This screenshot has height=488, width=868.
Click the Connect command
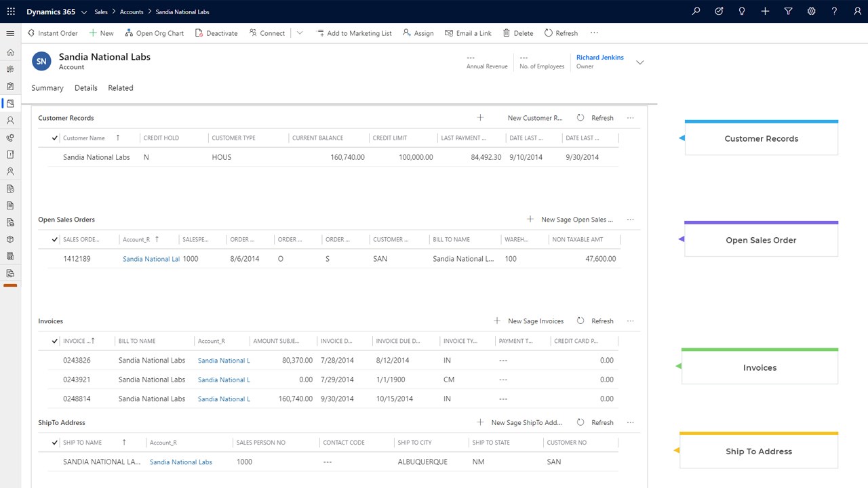[267, 33]
